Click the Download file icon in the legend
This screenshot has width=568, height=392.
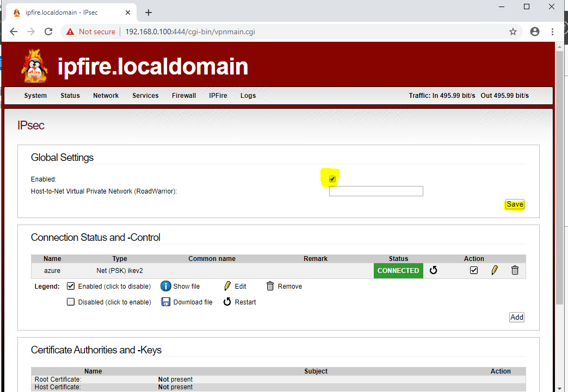click(166, 302)
